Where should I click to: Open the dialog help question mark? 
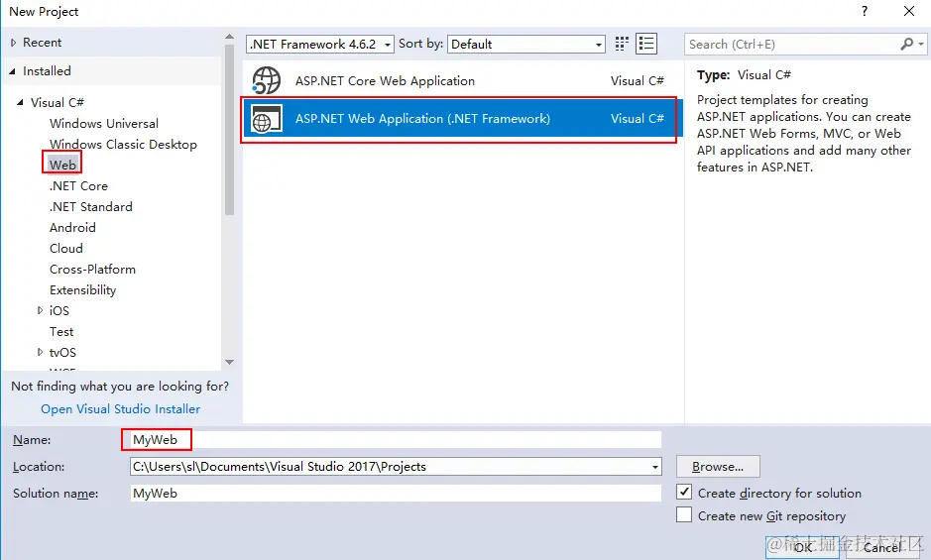point(865,11)
